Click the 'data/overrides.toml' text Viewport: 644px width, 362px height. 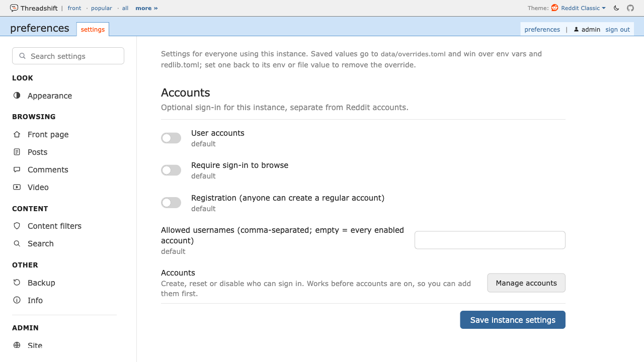pos(413,54)
